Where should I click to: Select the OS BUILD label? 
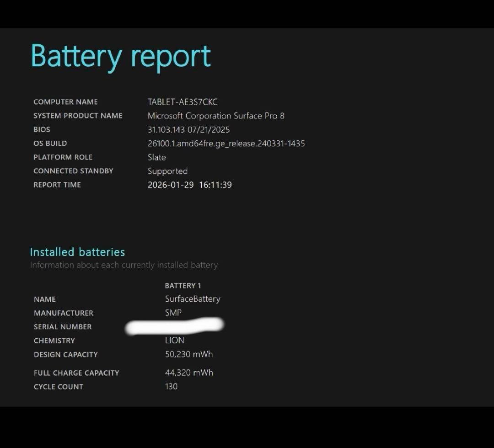[50, 143]
